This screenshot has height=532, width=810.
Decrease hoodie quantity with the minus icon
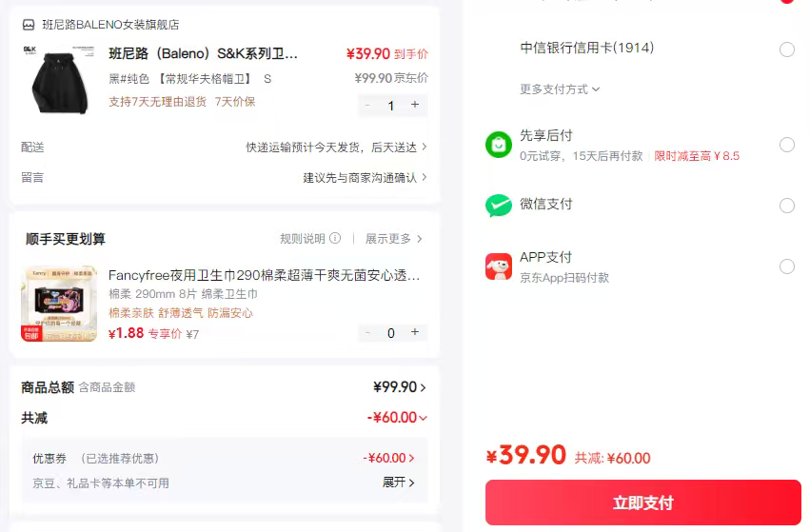point(368,105)
